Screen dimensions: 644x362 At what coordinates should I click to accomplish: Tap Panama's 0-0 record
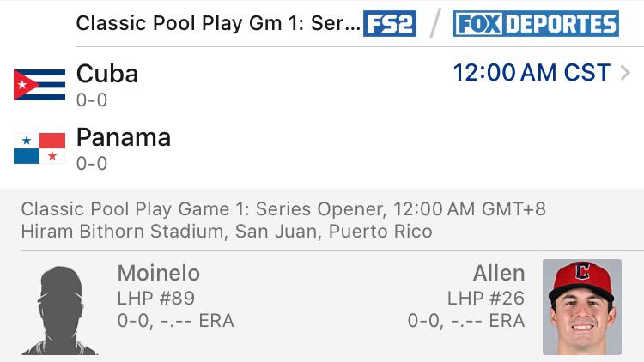coord(92,164)
